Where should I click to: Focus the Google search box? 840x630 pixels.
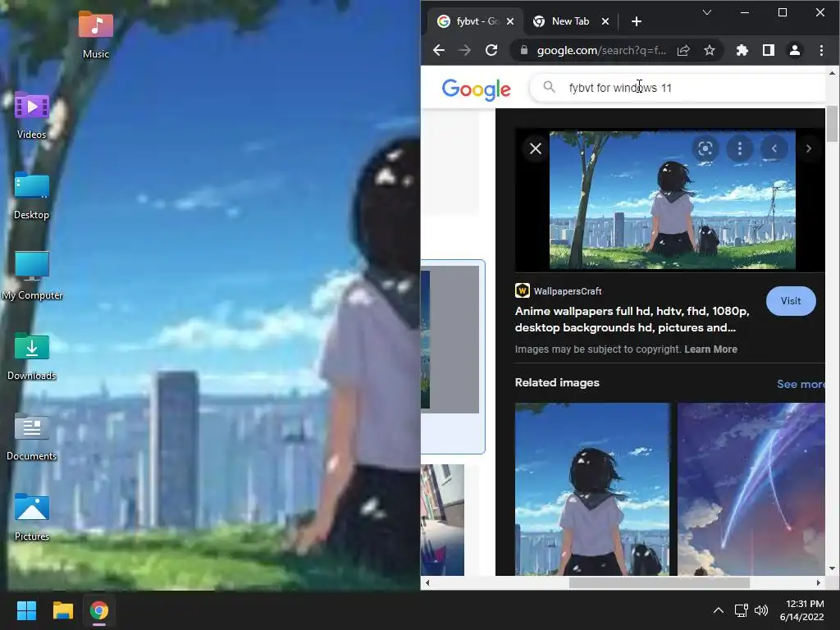[678, 88]
